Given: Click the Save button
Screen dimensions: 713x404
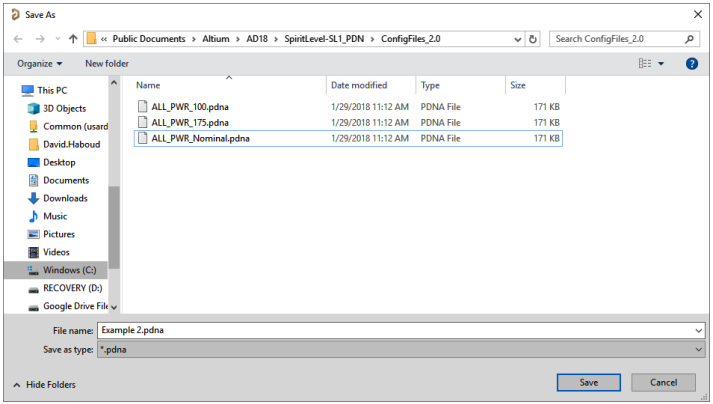Looking at the screenshot, I should [588, 383].
